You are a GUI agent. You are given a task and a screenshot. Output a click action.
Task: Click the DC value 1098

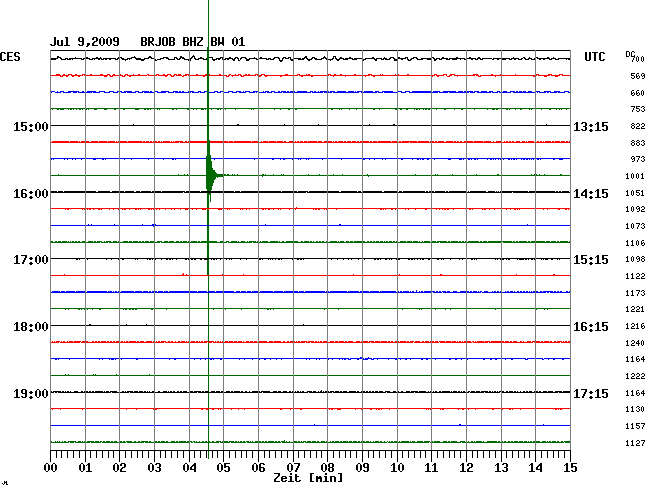point(635,259)
